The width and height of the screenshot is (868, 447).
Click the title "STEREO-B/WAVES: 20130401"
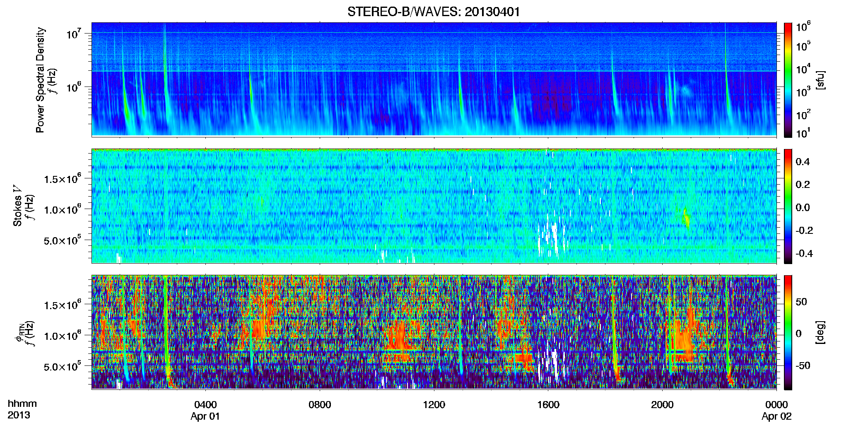pos(434,12)
